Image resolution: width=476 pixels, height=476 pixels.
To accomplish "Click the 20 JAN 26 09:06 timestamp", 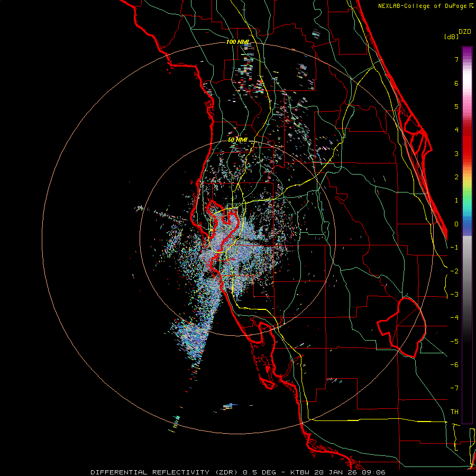I will coord(350,472).
